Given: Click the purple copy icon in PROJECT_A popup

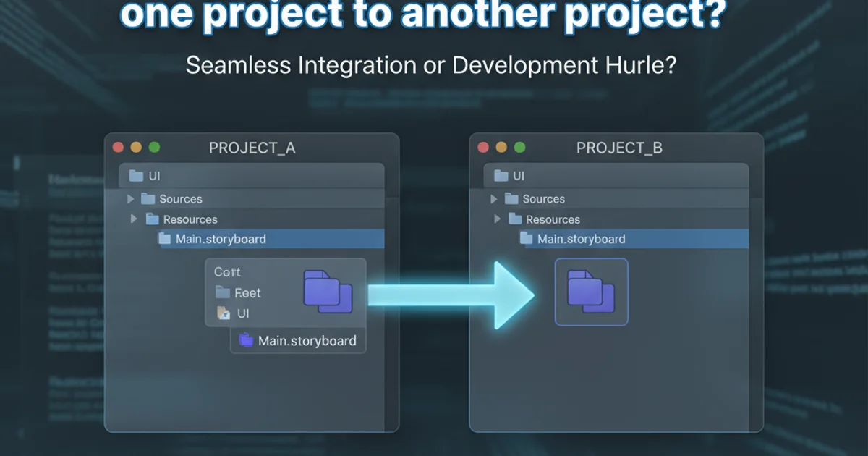Looking at the screenshot, I should coord(328,291).
